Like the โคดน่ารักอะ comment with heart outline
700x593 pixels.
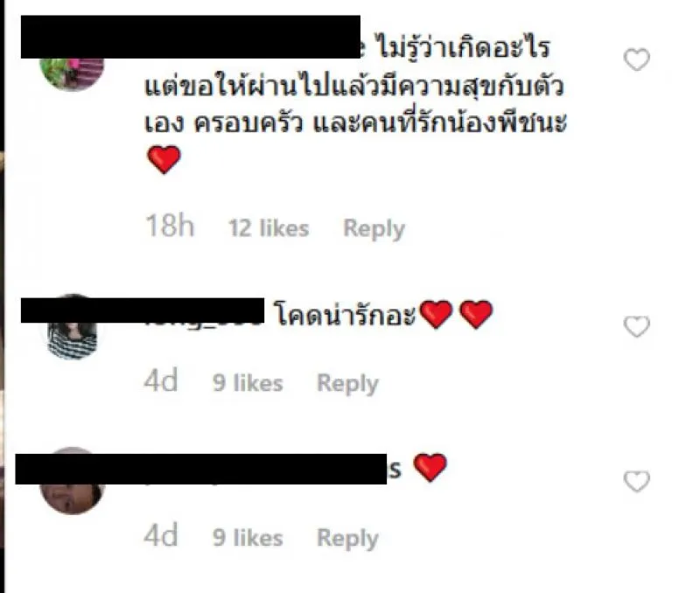pos(637,326)
